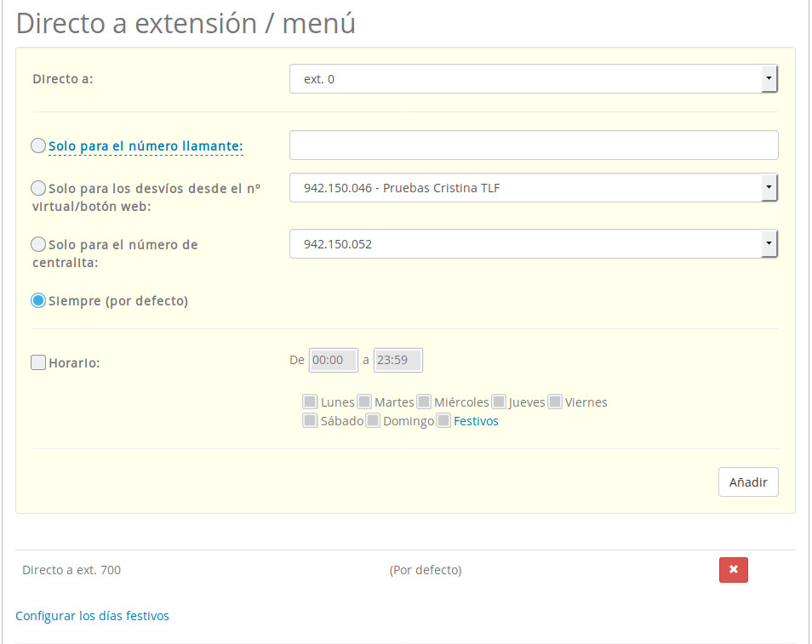
Task: Select 'Solo para el número de centralita' radio
Action: coord(38,244)
